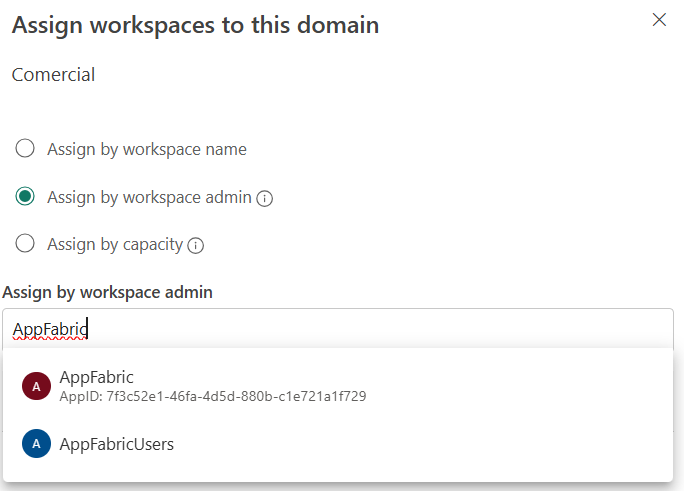Click the Assign by workspace name label text
The width and height of the screenshot is (684, 491).
pos(147,149)
